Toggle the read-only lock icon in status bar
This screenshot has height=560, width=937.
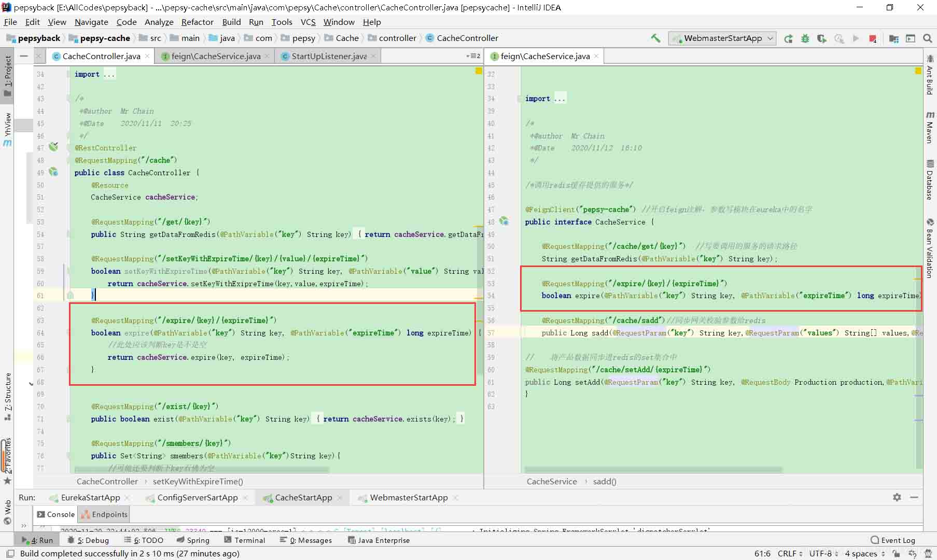click(x=896, y=554)
